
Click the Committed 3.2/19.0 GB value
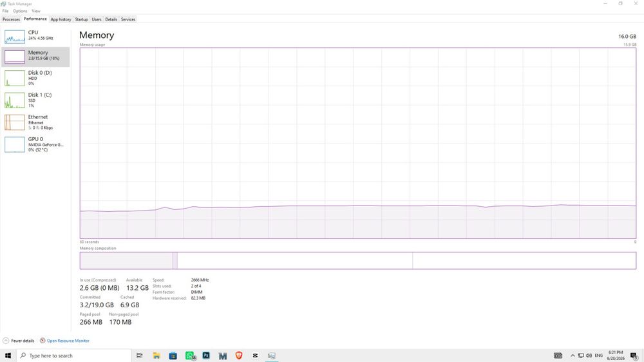coord(97,305)
